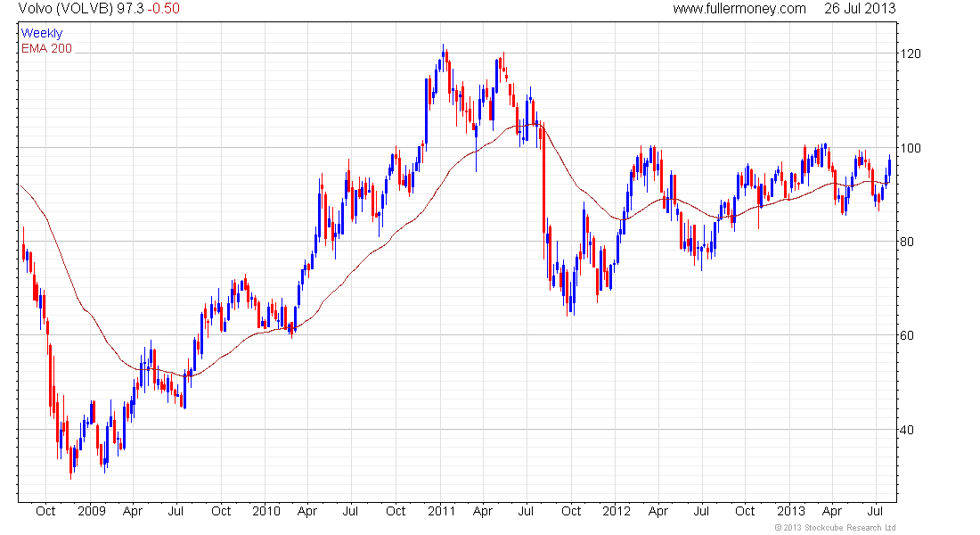Click the price change value -0.50
The width and height of the screenshot is (980, 535).
coord(163,9)
